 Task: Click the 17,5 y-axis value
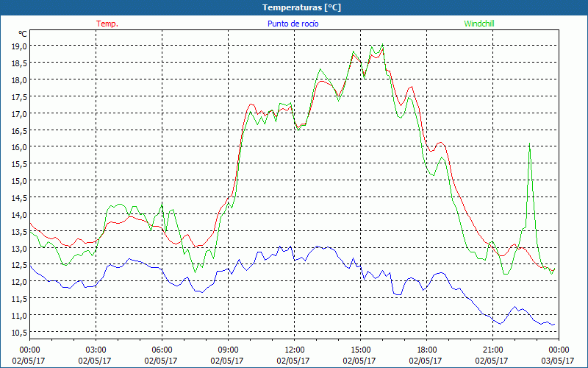coord(20,96)
